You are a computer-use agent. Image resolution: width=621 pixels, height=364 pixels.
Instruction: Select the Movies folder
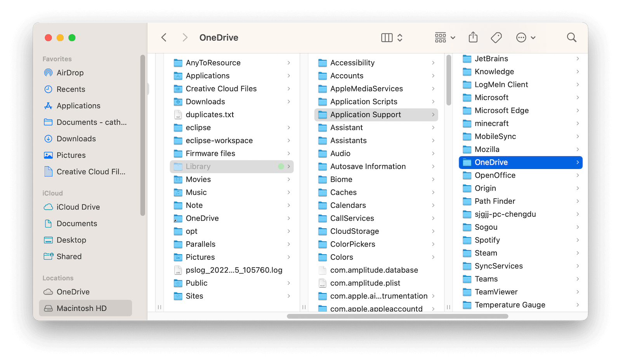[x=232, y=179]
